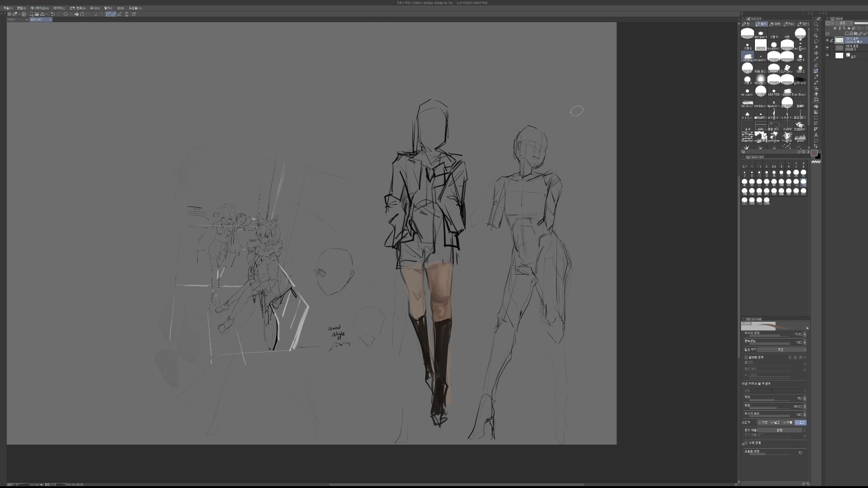868x488 pixels.
Task: Select the Fill bucket tool
Action: (816, 106)
